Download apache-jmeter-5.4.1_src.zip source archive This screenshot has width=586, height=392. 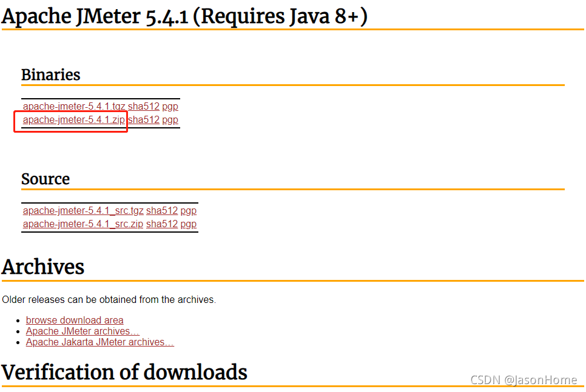point(83,224)
